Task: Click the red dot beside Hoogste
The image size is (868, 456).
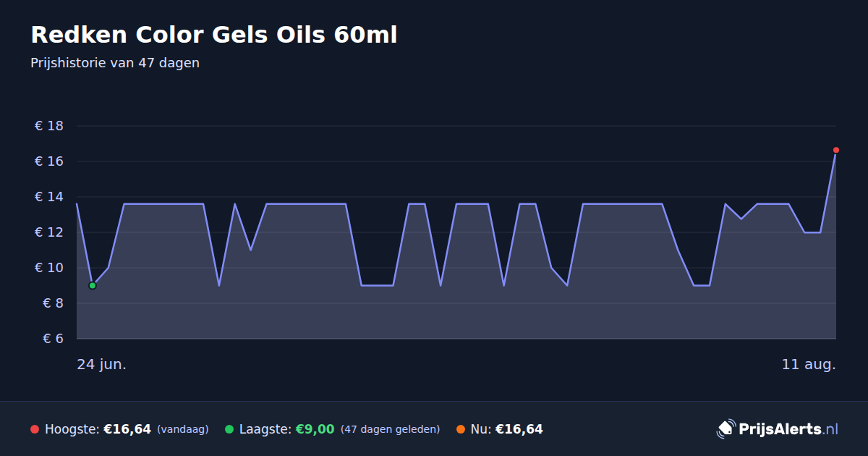Action: pos(35,429)
